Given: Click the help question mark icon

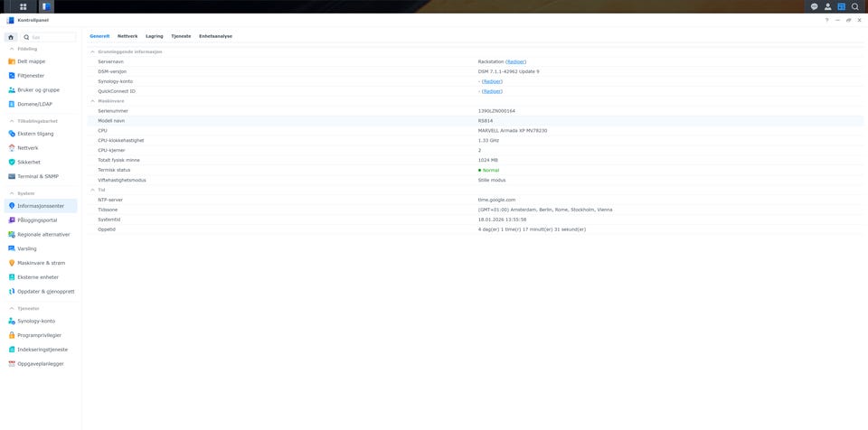Looking at the screenshot, I should (827, 20).
